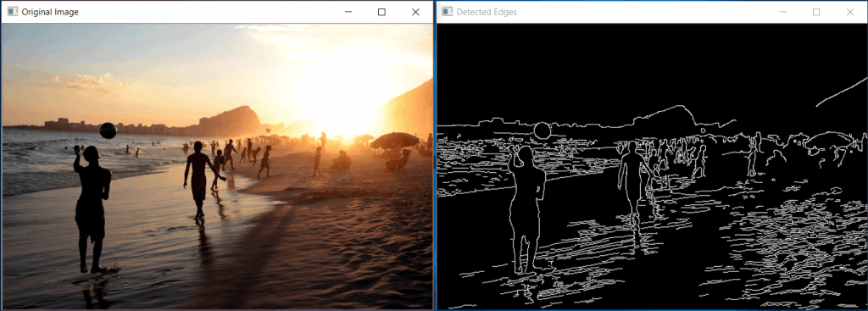Screen dimensions: 868x311
Task: Minimize the Original Image window
Action: 348,12
